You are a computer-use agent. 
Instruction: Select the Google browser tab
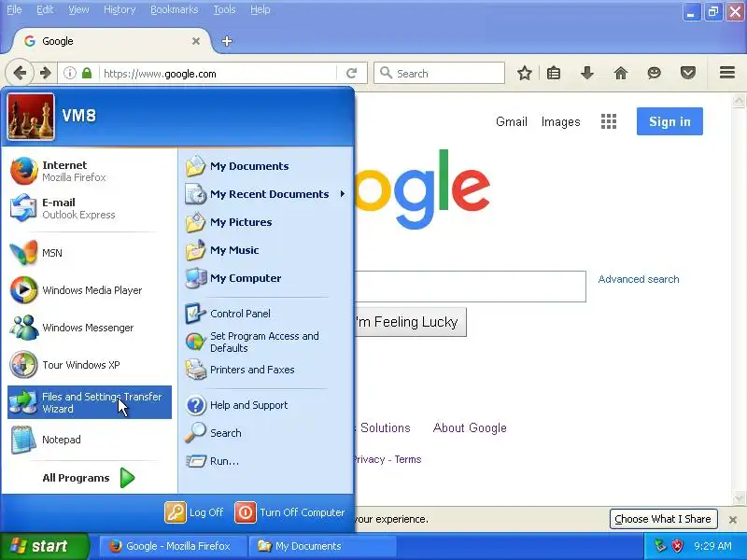click(x=112, y=41)
